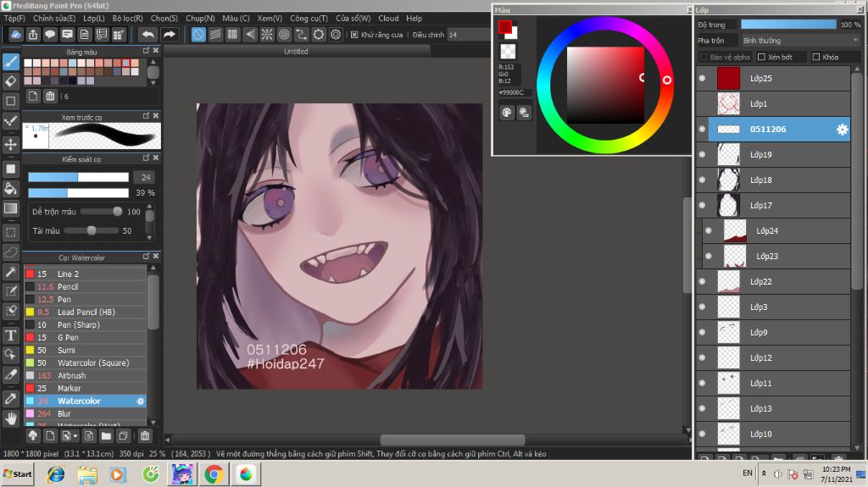The height and width of the screenshot is (487, 868).
Task: Open Chrome from the taskbar
Action: click(214, 474)
